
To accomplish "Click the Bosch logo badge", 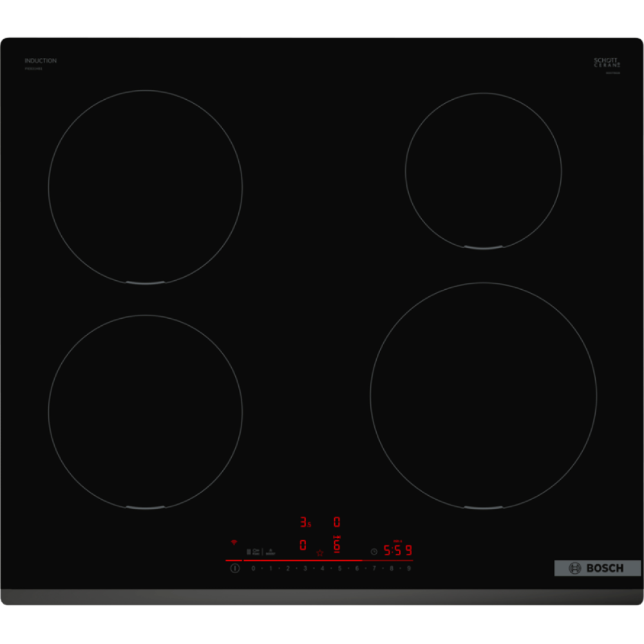I will 597,568.
